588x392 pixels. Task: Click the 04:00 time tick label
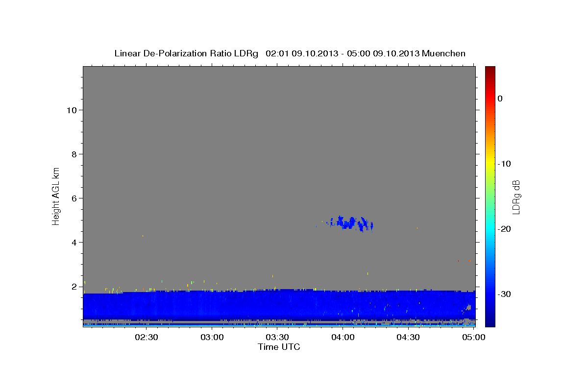click(x=343, y=337)
